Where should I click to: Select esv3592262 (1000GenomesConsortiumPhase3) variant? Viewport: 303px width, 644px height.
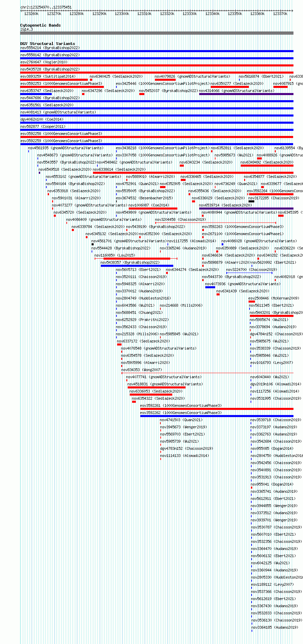pyautogui.click(x=181, y=413)
